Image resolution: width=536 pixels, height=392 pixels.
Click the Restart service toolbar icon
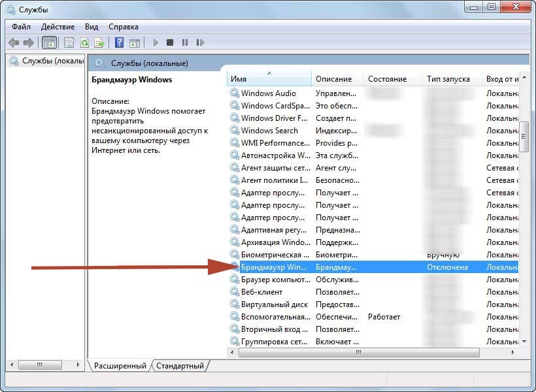200,43
